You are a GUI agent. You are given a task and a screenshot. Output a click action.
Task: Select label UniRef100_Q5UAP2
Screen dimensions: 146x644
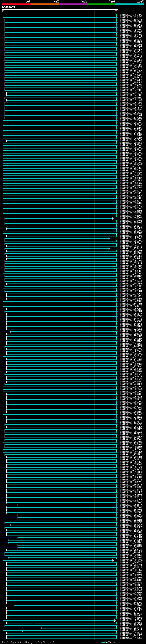(x=131, y=299)
